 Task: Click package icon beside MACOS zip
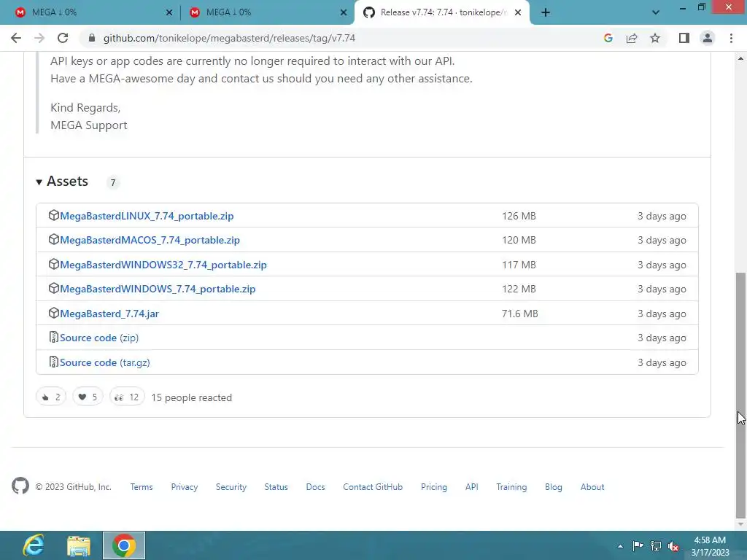pyautogui.click(x=54, y=239)
